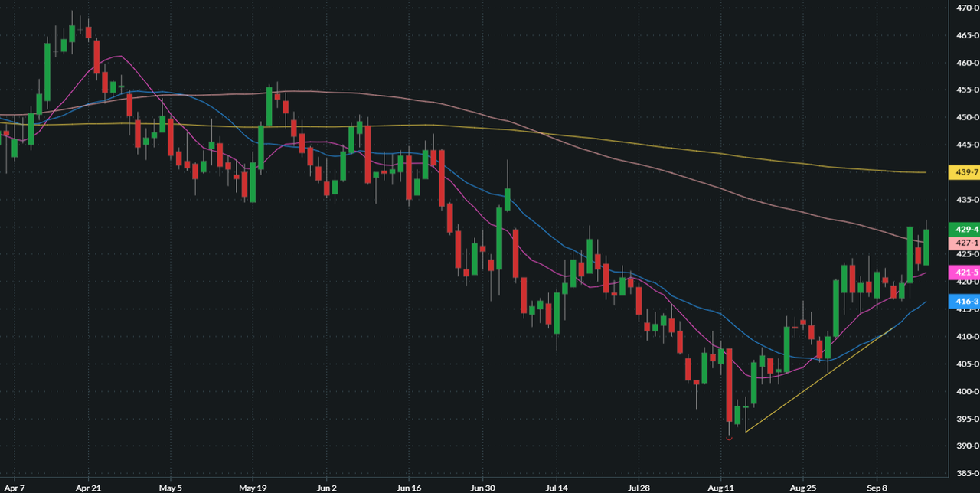Click the 460-0 price axis label
This screenshot has width=980, height=493.
coord(968,63)
